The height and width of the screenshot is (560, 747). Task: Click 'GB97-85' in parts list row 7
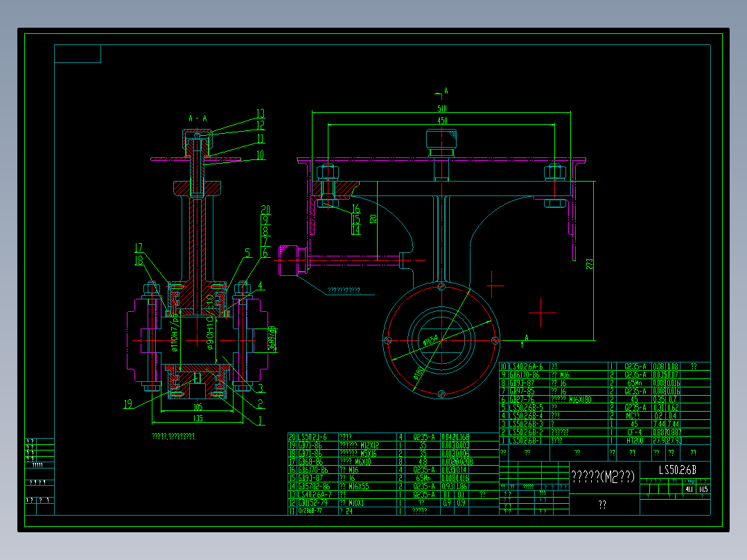click(522, 392)
